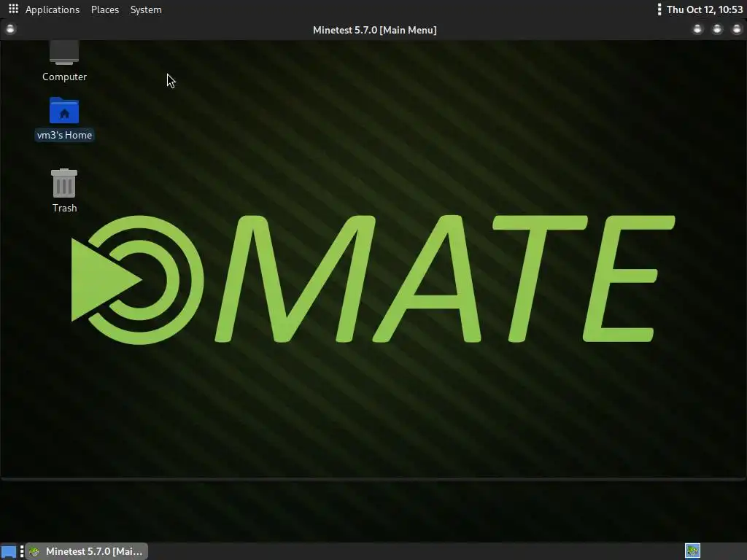Click the show desktop button in bottom panel
This screenshot has height=560, width=747.
click(9, 551)
